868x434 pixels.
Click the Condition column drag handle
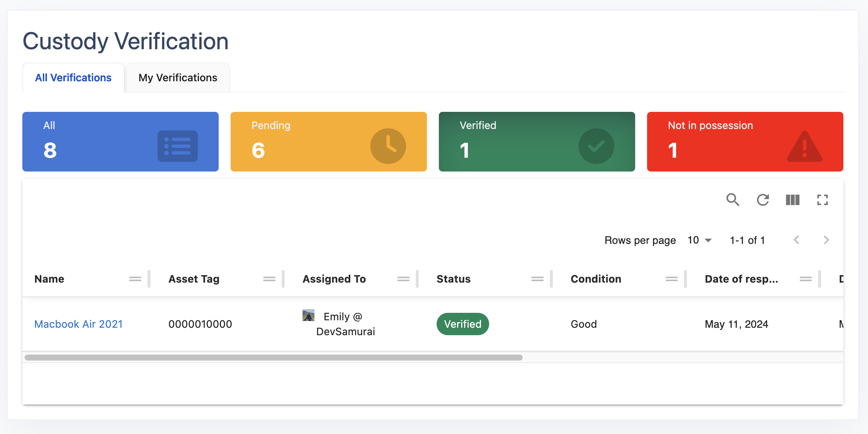coord(671,279)
